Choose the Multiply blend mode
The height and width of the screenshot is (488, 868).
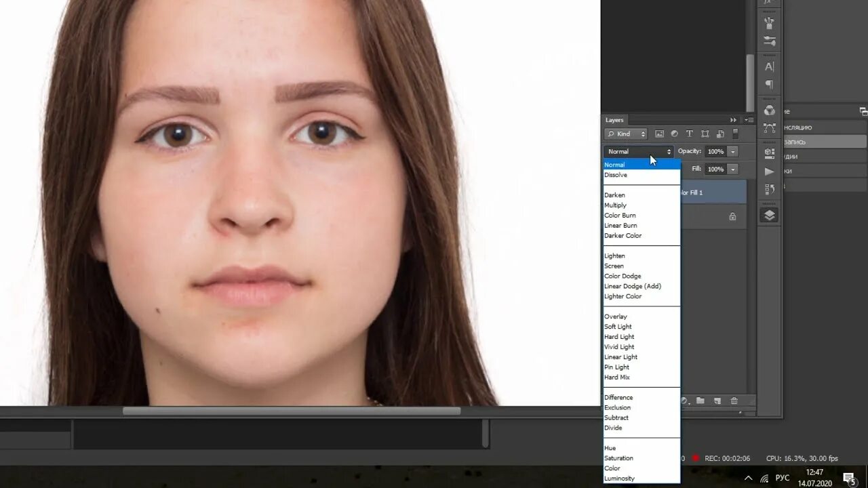click(x=642, y=205)
